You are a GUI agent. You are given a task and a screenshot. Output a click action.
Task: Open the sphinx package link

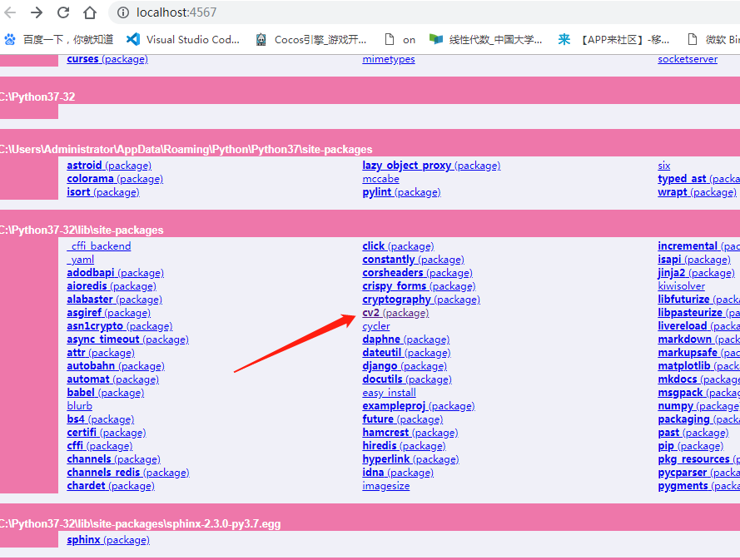coord(108,540)
